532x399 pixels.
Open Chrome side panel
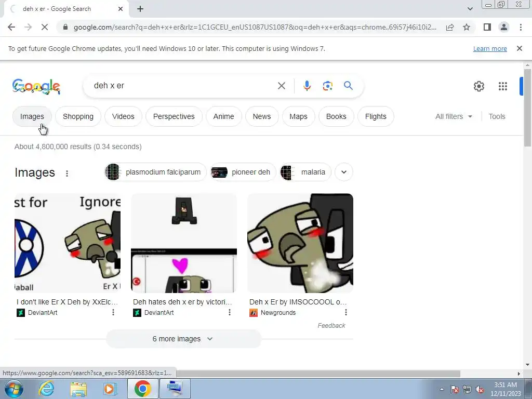pos(487,27)
